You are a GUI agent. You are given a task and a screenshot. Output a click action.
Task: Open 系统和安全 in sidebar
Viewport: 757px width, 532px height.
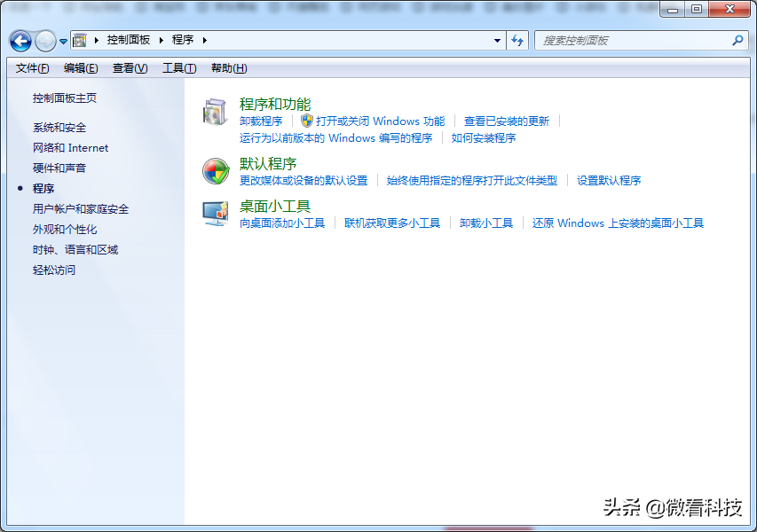tap(59, 128)
